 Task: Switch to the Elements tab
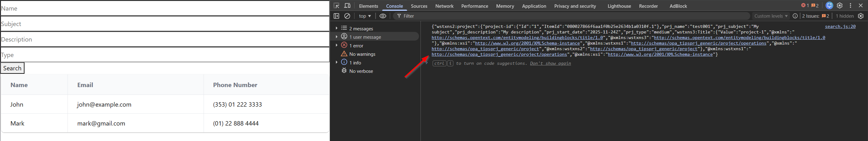tap(368, 6)
